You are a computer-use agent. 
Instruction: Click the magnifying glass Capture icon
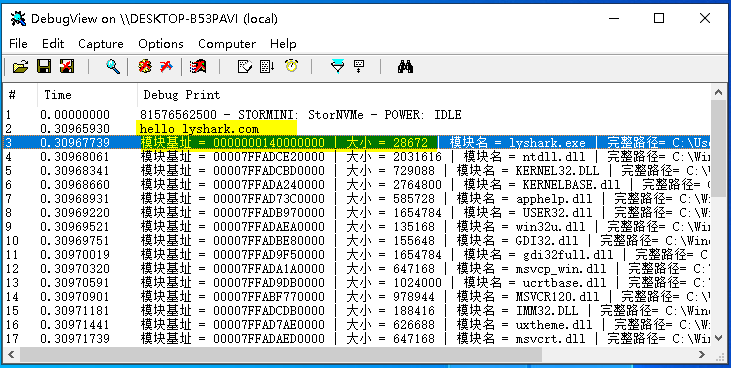[113, 67]
